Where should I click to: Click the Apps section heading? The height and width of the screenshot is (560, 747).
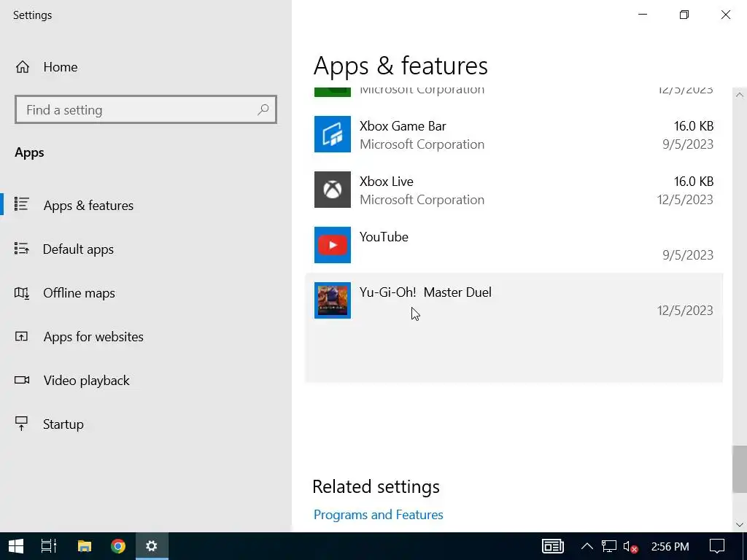29,153
